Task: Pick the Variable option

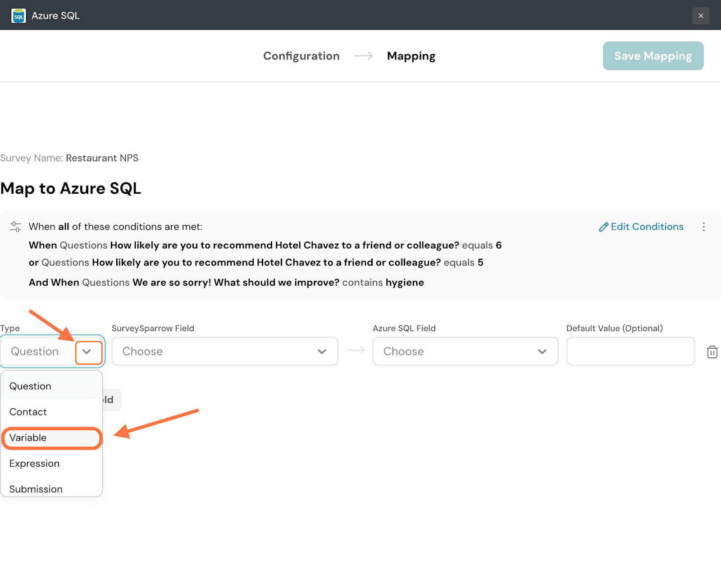Action: click(x=28, y=438)
